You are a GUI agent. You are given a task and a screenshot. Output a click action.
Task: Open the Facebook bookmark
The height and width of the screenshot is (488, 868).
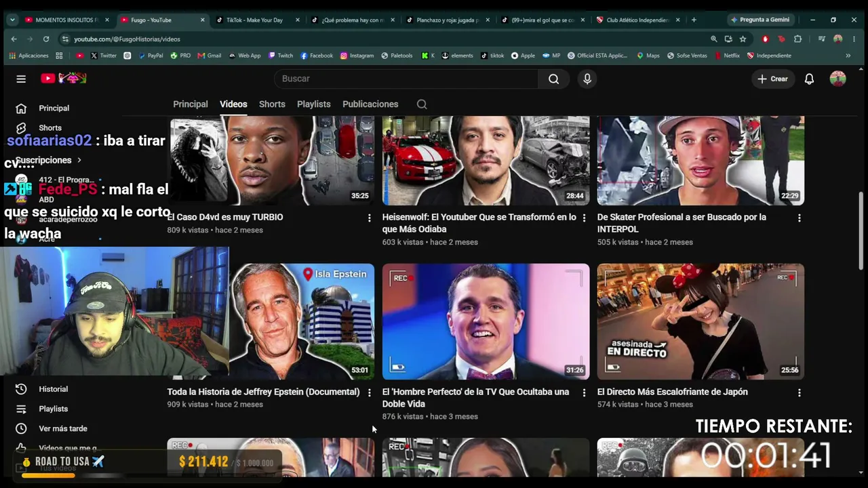pos(317,56)
